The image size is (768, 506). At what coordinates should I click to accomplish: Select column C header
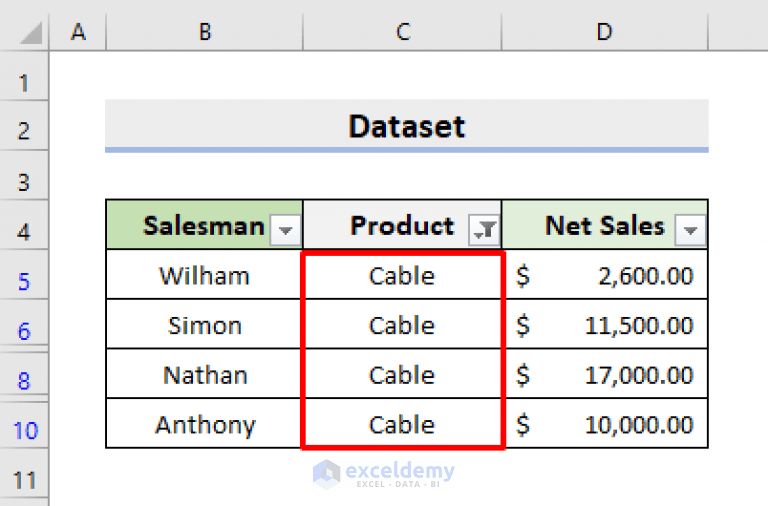[x=403, y=32]
